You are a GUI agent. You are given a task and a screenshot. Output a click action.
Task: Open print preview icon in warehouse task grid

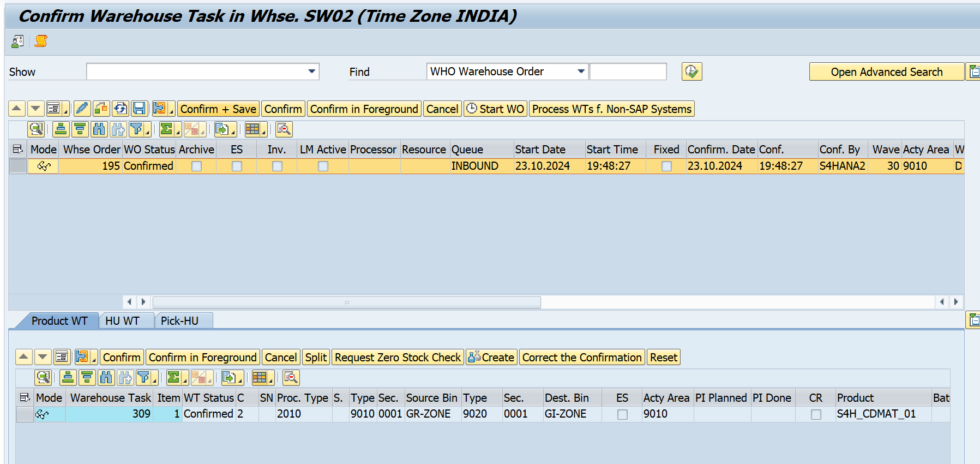click(x=291, y=378)
